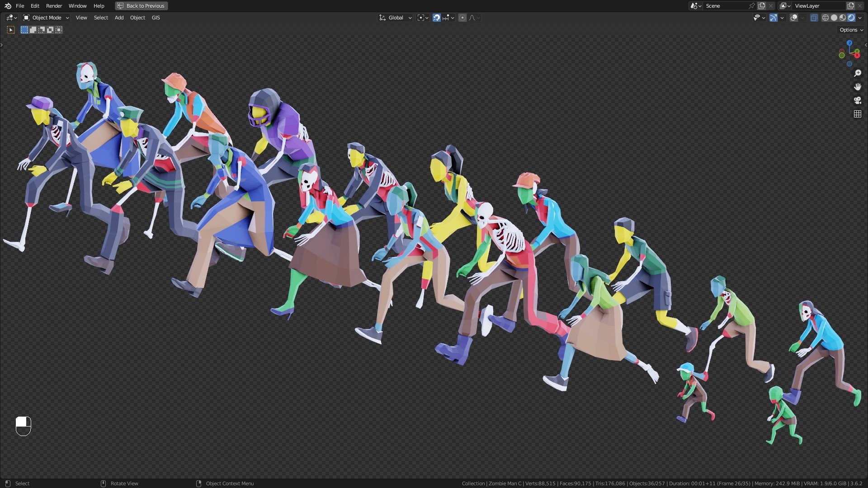The height and width of the screenshot is (488, 868).
Task: Switch perspective/orthographic grid icon
Action: [858, 114]
